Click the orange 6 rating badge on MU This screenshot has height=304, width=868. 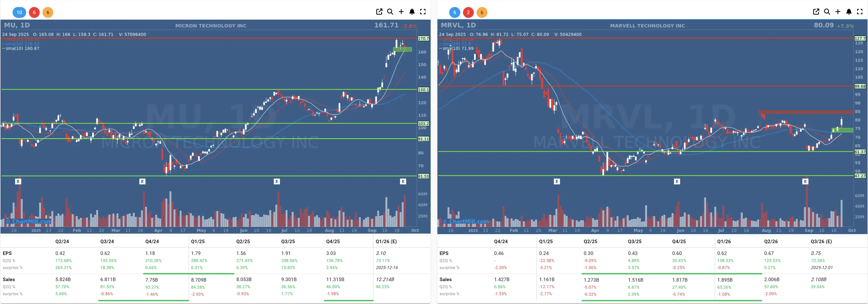tap(48, 13)
